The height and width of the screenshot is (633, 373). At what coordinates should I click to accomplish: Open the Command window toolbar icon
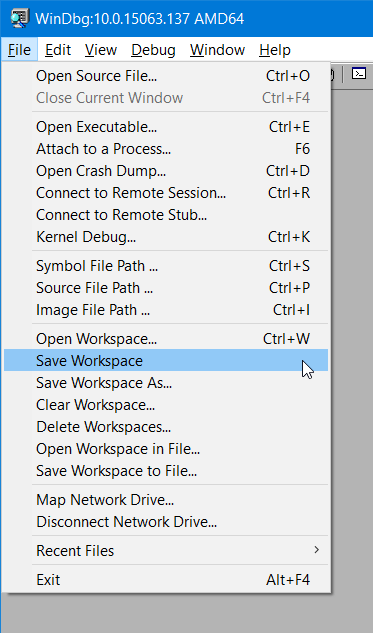pyautogui.click(x=358, y=73)
